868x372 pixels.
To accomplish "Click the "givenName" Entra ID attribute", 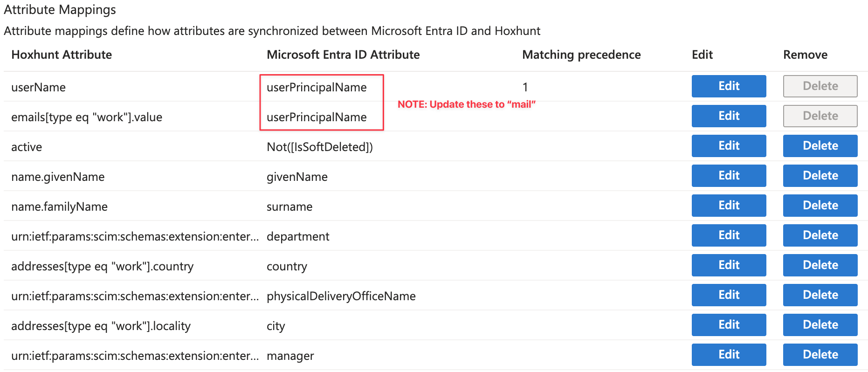I will click(297, 177).
